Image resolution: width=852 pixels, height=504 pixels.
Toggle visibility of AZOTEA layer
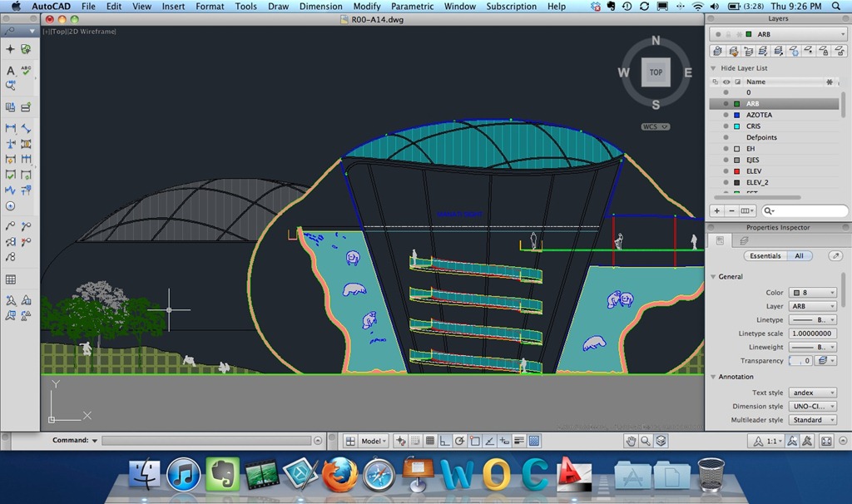tap(726, 115)
